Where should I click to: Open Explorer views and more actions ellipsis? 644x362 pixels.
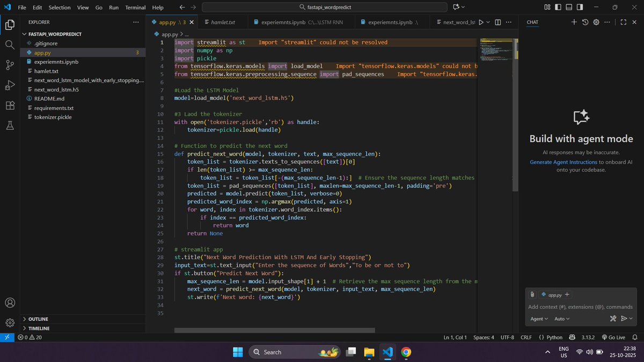(x=135, y=22)
